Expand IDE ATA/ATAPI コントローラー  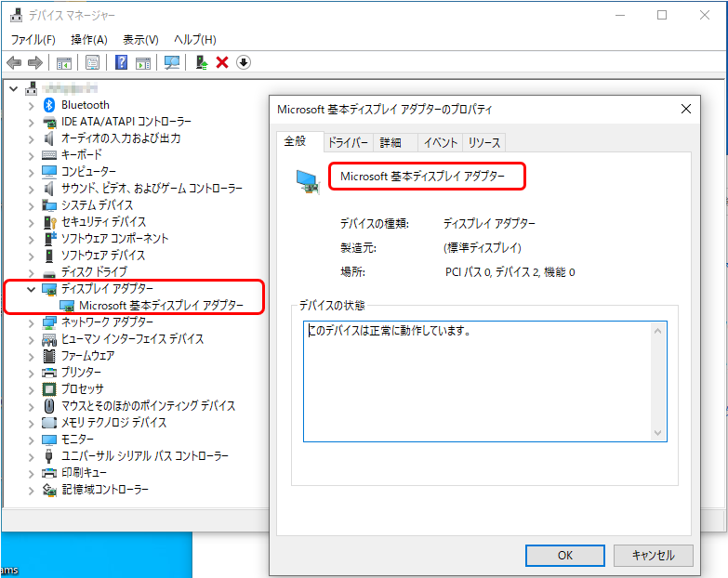31,123
